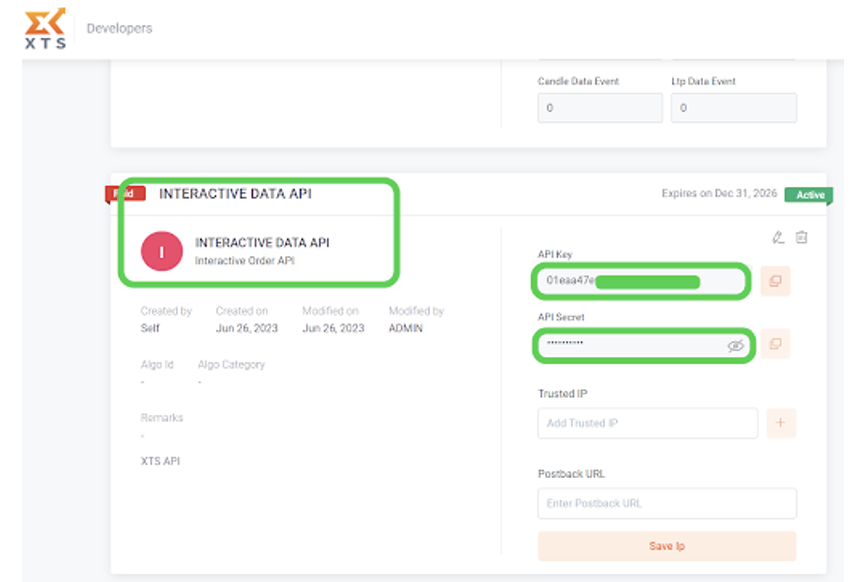The image size is (858, 582).
Task: Reveal the API Secret using the eye icon
Action: [736, 345]
